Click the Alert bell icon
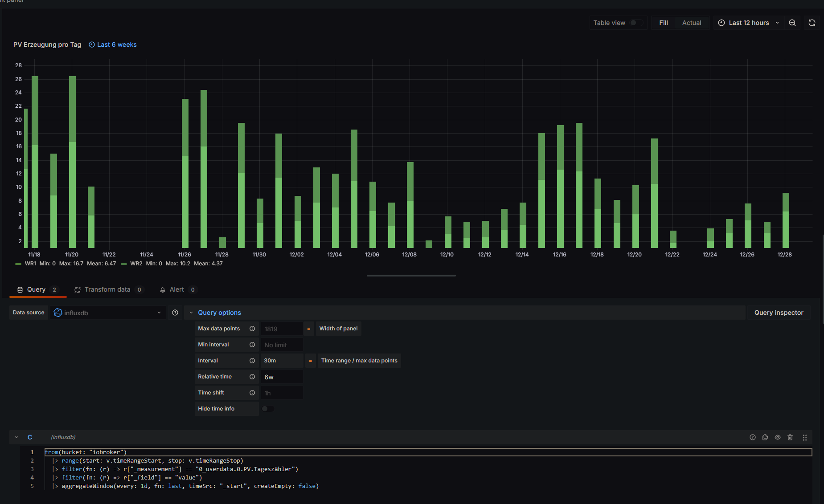824x504 pixels. click(163, 290)
